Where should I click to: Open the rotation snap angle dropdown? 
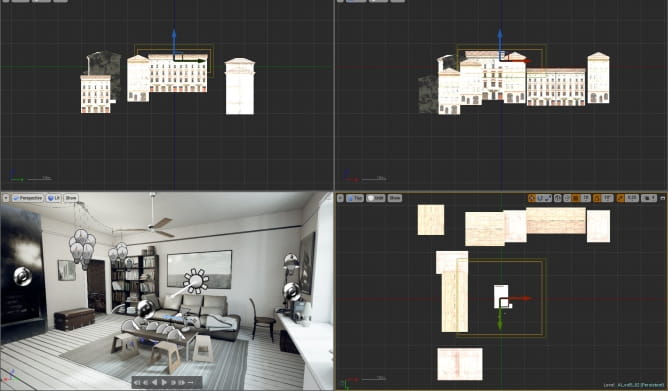pyautogui.click(x=607, y=198)
